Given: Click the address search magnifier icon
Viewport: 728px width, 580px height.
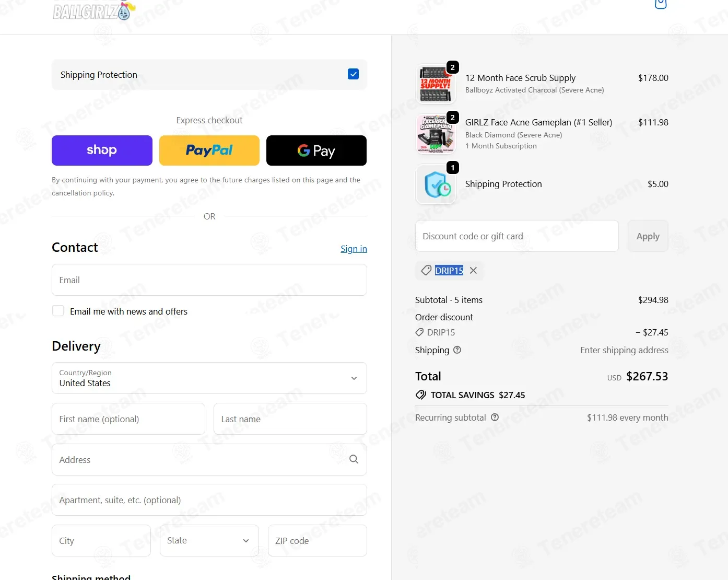Looking at the screenshot, I should coord(354,459).
